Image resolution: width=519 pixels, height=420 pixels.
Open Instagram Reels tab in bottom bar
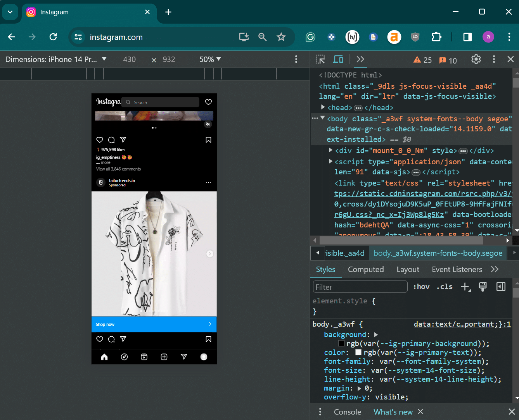[144, 357]
